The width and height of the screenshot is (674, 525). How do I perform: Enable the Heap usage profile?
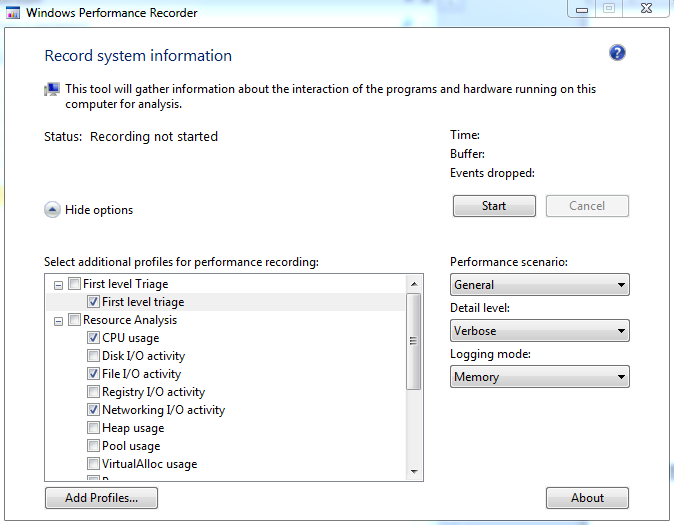tap(93, 428)
